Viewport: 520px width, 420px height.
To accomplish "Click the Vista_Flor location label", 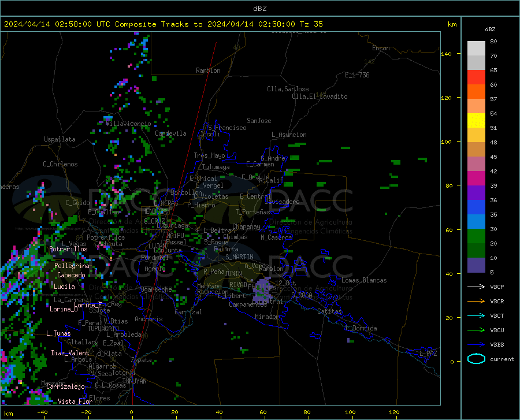I will point(75,402).
